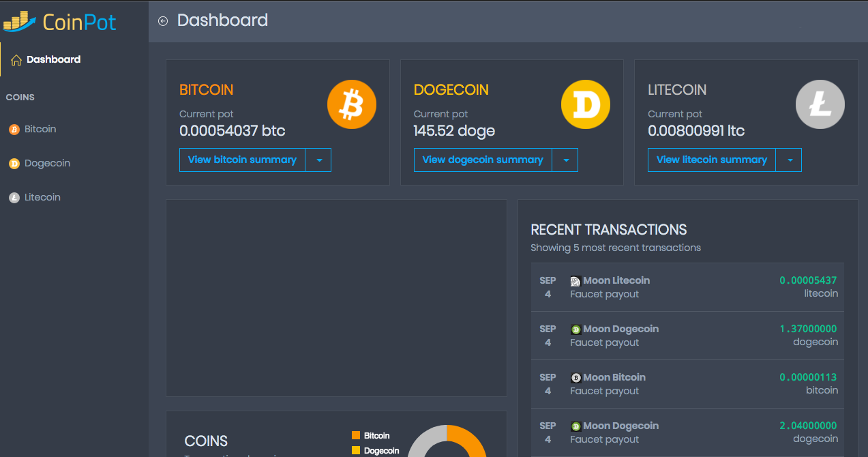Image resolution: width=868 pixels, height=457 pixels.
Task: Click the COINS chart heading
Action: point(206,441)
